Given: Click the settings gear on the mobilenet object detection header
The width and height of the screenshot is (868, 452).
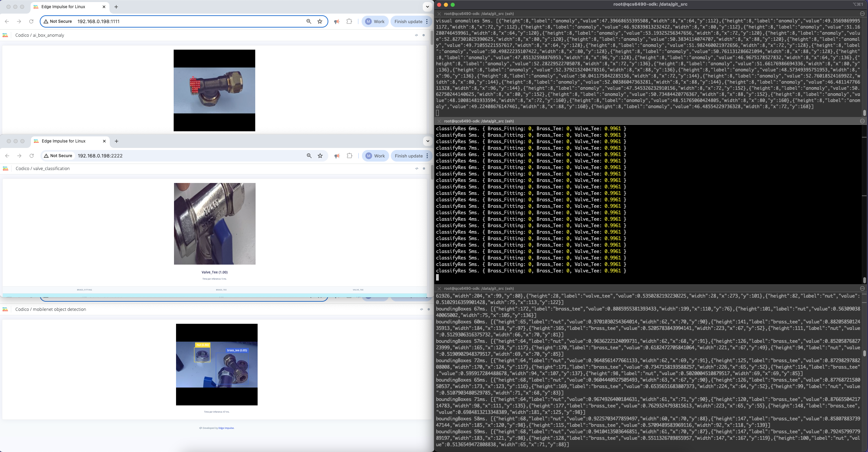Looking at the screenshot, I should [x=429, y=309].
